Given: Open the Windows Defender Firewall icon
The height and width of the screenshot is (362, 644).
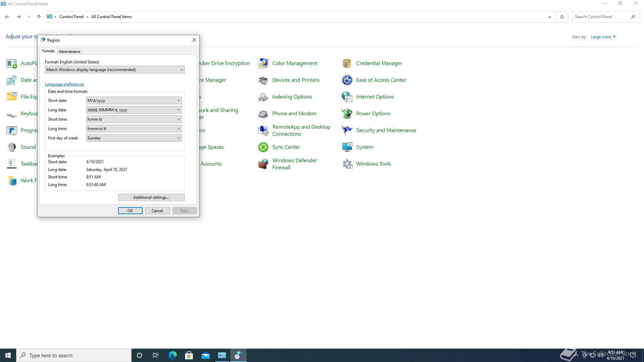Looking at the screenshot, I should pyautogui.click(x=263, y=164).
